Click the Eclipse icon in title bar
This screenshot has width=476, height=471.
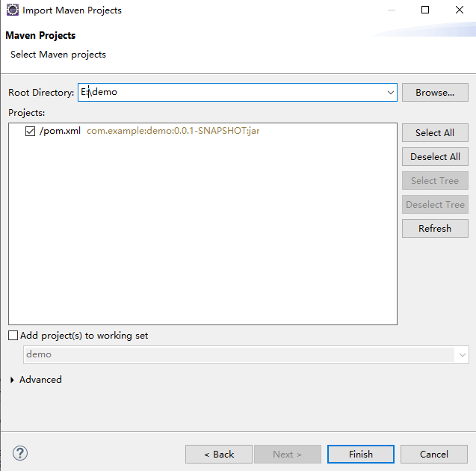click(x=12, y=10)
